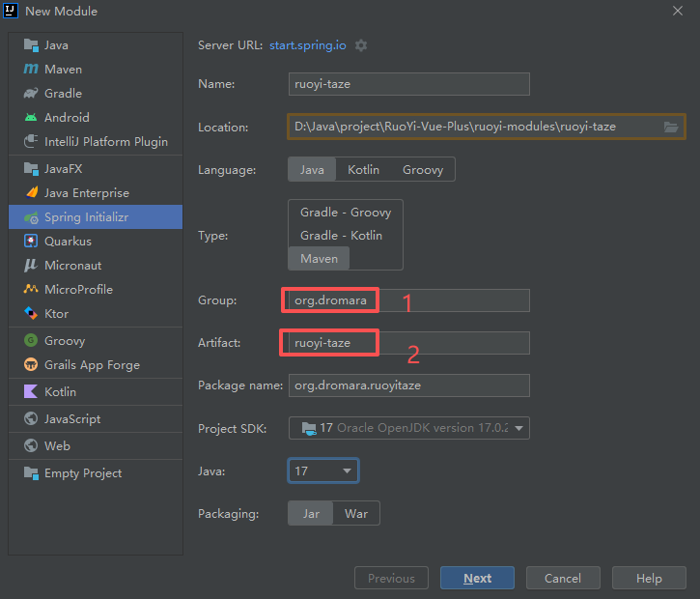Select the Java Enterprise label
This screenshot has width=700, height=599.
(87, 193)
